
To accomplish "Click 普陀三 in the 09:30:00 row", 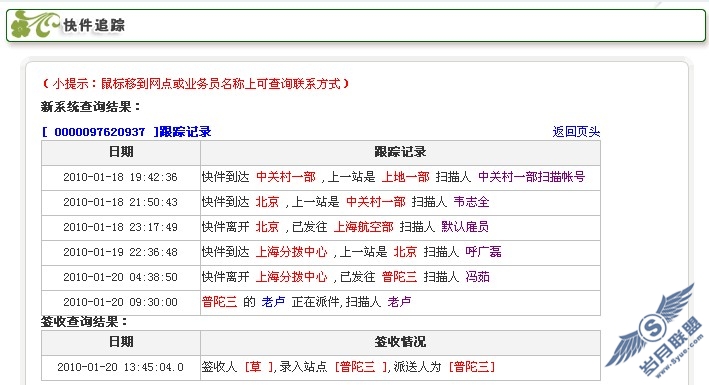I will [x=220, y=301].
